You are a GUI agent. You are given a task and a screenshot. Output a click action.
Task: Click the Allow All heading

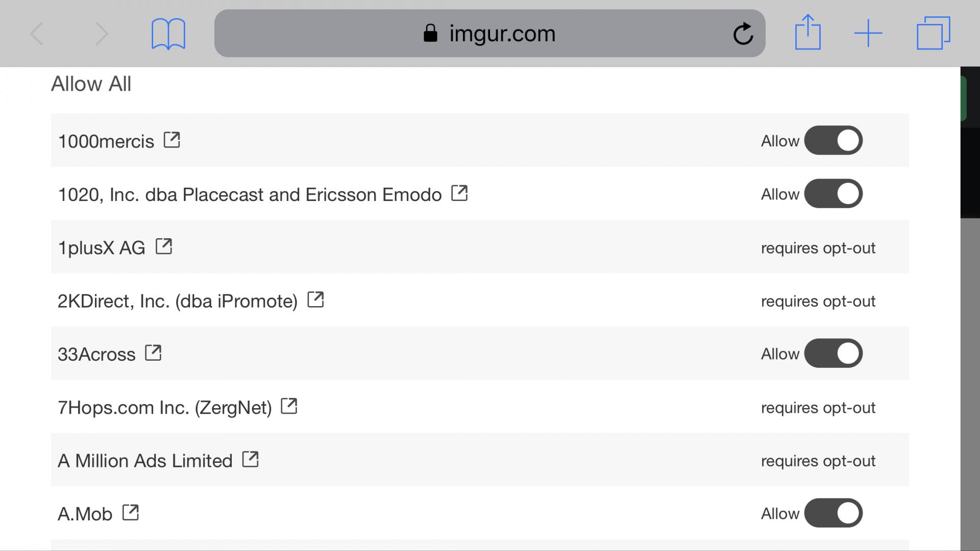[91, 84]
